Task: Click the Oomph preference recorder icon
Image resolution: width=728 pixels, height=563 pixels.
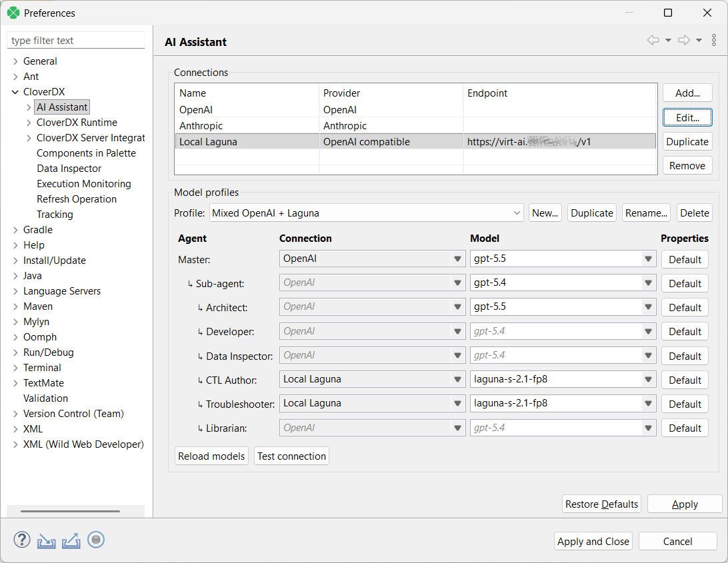Action: point(96,539)
